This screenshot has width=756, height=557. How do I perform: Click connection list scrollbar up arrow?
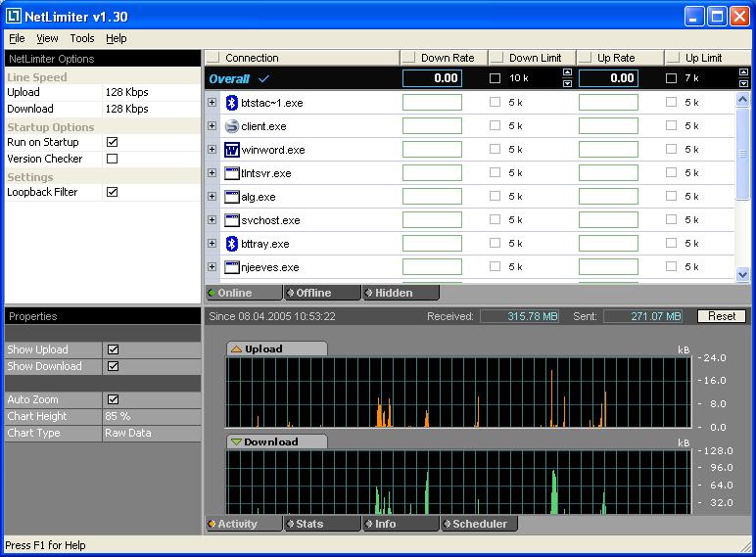(742, 100)
